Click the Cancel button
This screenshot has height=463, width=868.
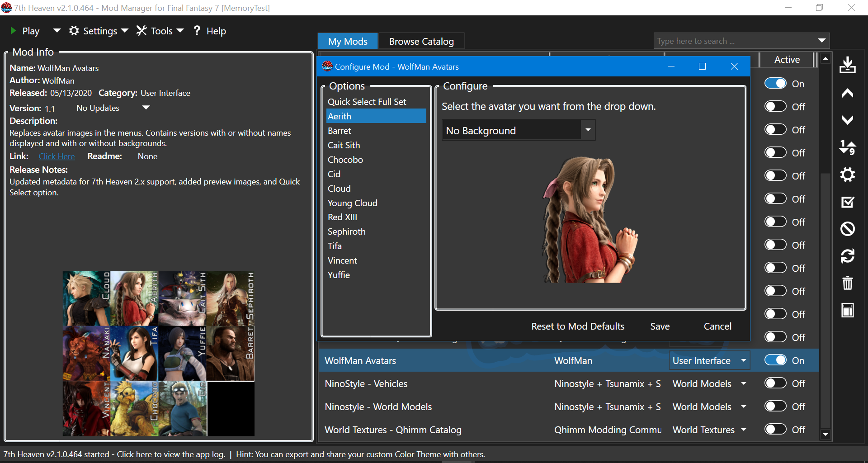click(x=717, y=326)
